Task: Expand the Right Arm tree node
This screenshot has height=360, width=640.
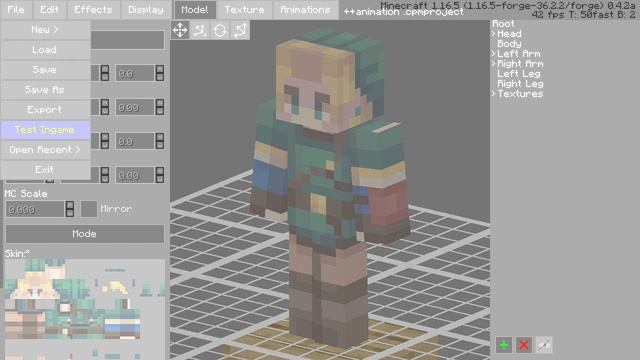Action: pos(493,64)
